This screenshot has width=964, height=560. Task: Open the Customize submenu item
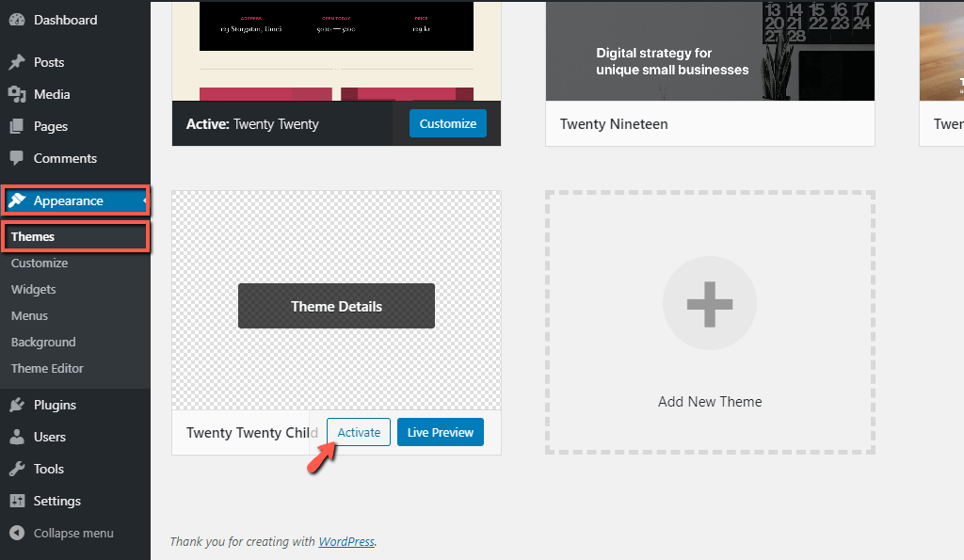point(40,264)
